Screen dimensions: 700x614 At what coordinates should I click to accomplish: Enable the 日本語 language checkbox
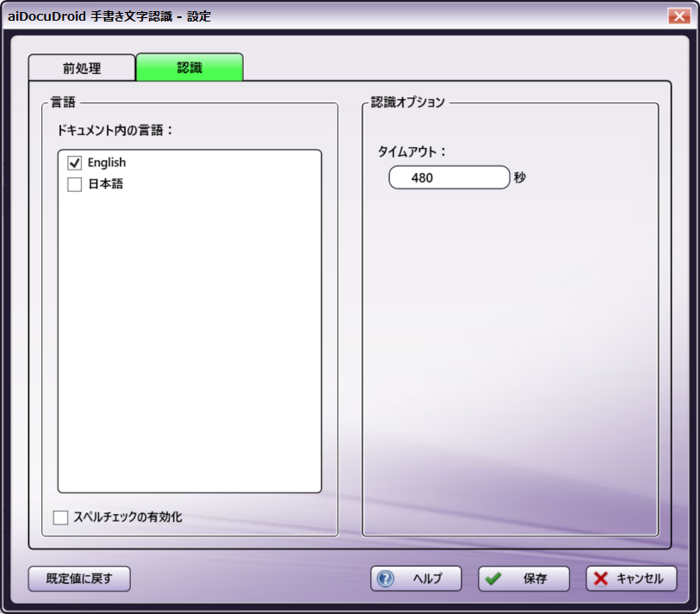pyautogui.click(x=75, y=184)
